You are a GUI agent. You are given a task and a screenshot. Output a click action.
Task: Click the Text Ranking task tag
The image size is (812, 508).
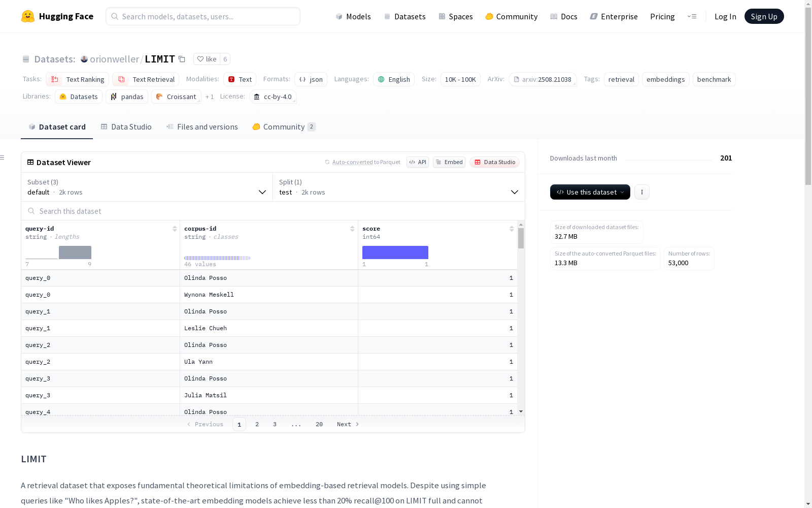pyautogui.click(x=77, y=79)
